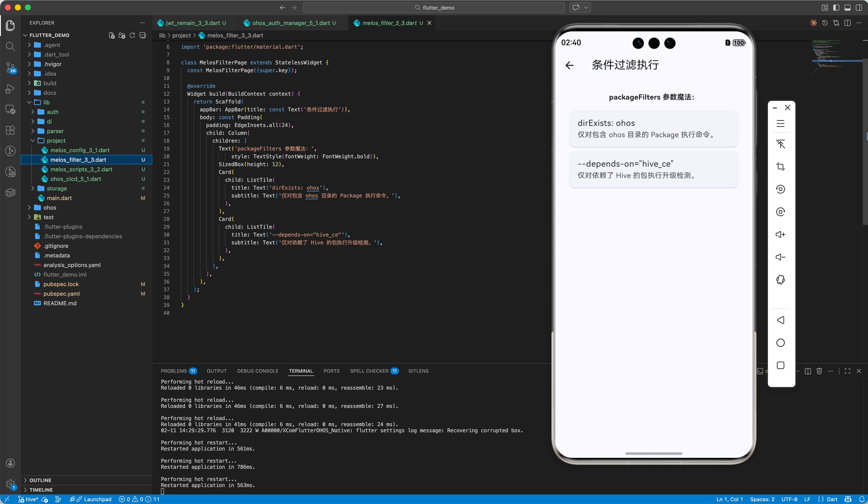Expand the OUTLINE section
The image size is (868, 504).
click(x=40, y=480)
